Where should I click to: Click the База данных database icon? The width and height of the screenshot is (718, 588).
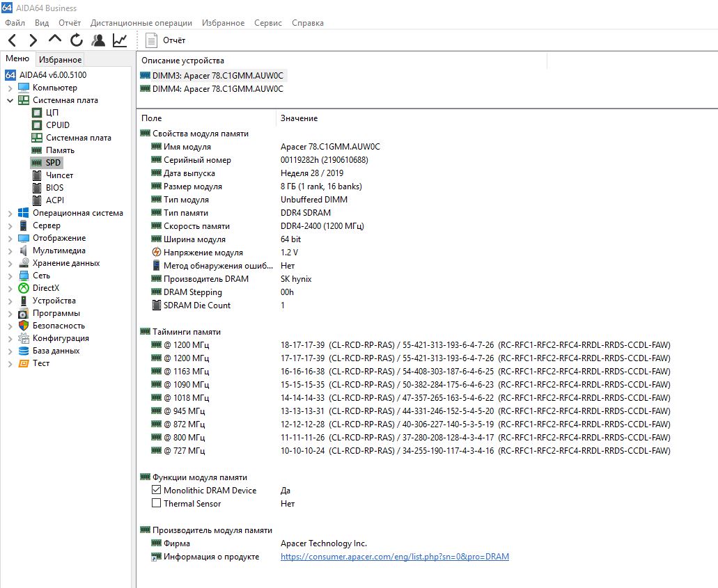24,351
